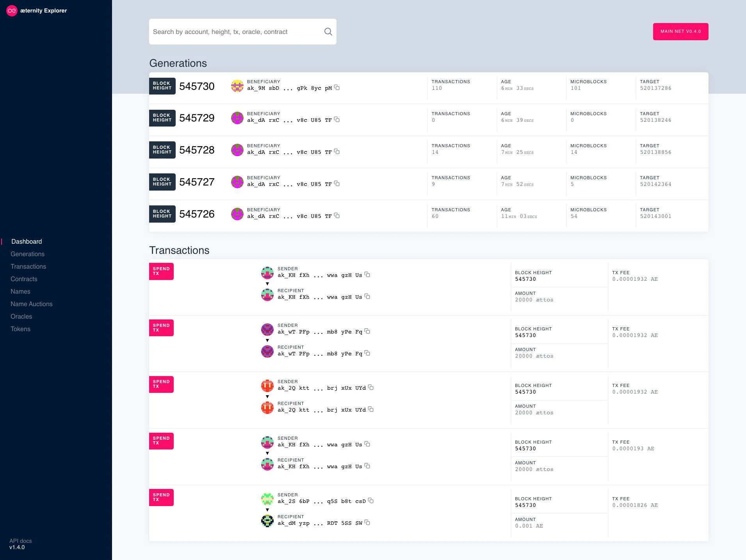Open Oracles in the sidebar
This screenshot has height=560, width=746.
[21, 317]
